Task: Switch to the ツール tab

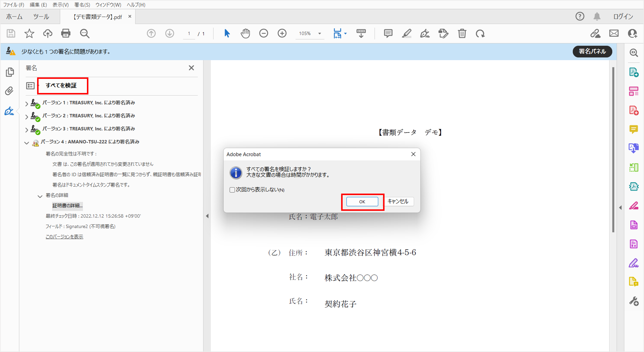Action: coord(41,17)
